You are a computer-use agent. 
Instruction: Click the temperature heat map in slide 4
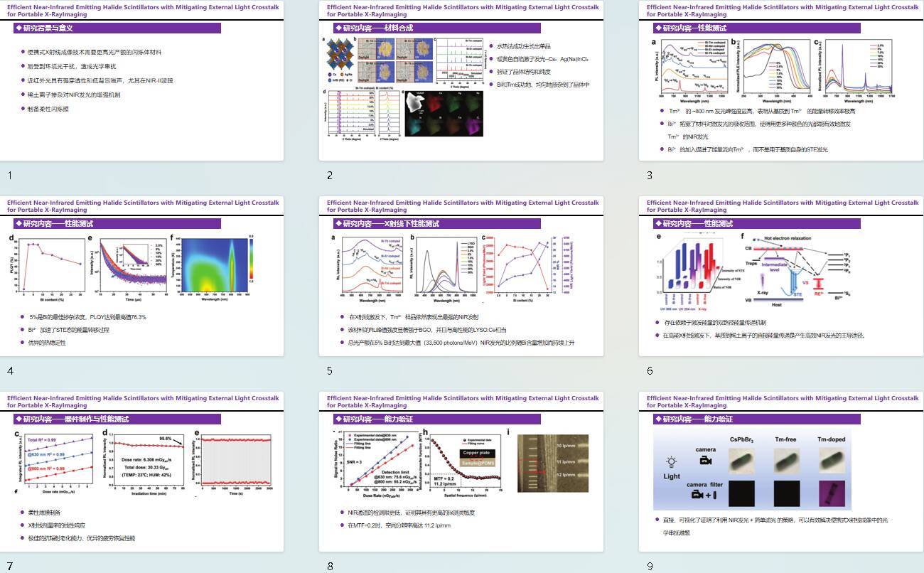pyautogui.click(x=217, y=268)
